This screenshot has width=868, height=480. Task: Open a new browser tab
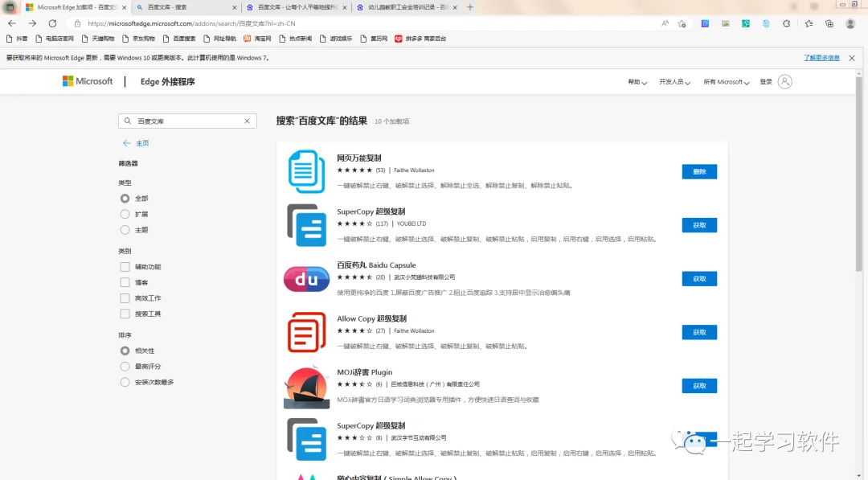470,7
